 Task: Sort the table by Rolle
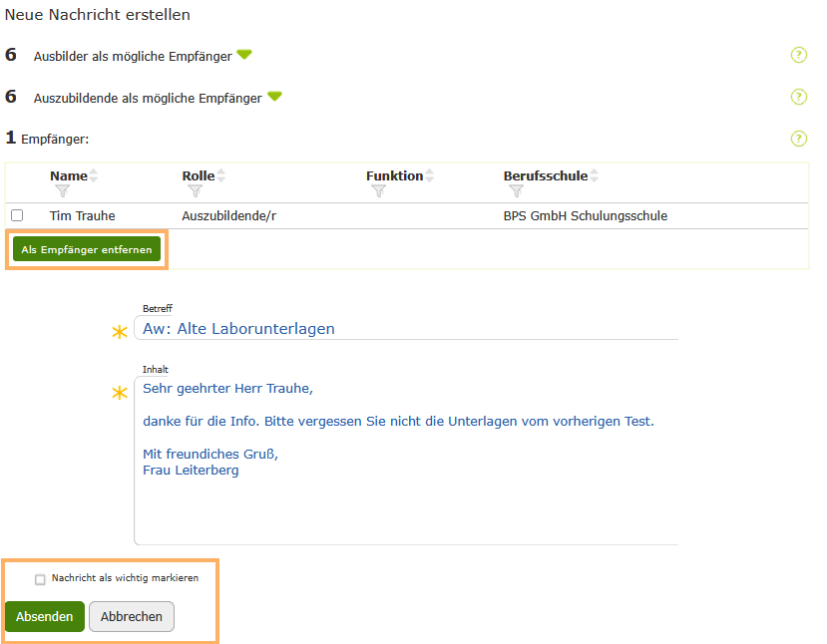point(221,174)
